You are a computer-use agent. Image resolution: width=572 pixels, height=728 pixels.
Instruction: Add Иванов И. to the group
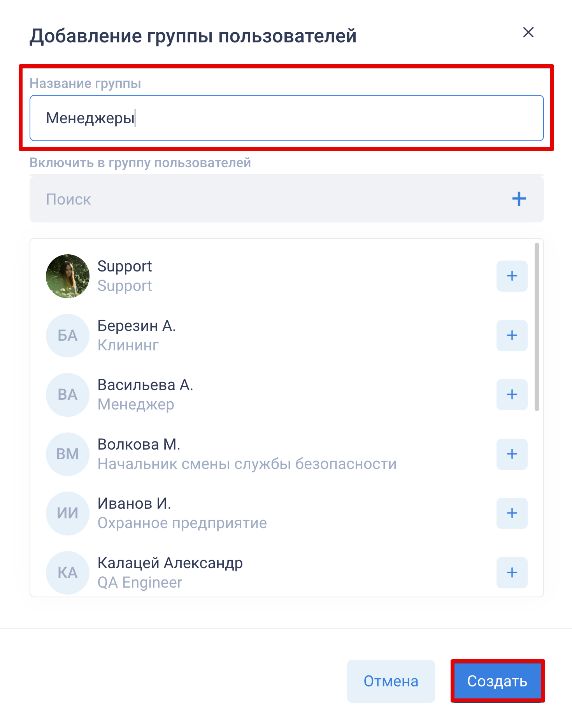tap(512, 513)
